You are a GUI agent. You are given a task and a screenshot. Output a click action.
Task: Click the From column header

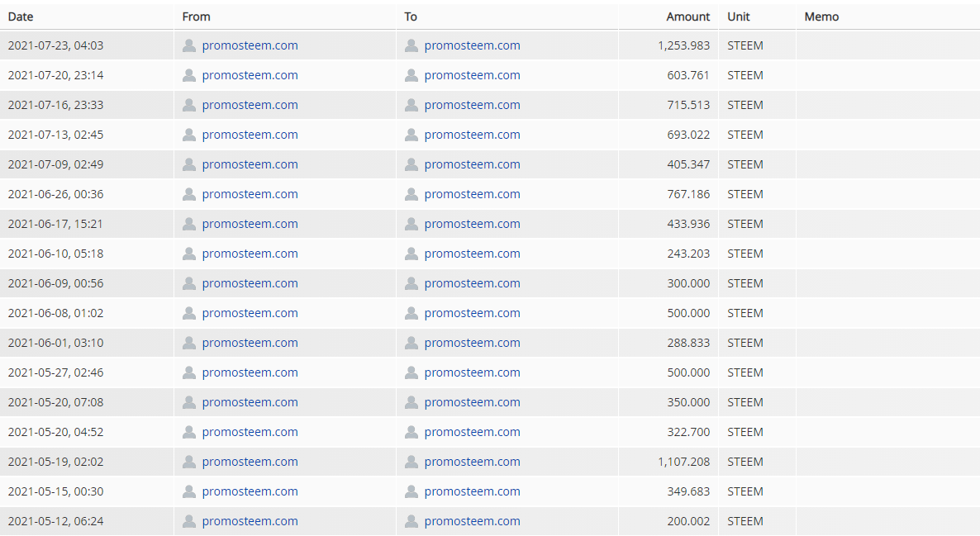pyautogui.click(x=197, y=17)
